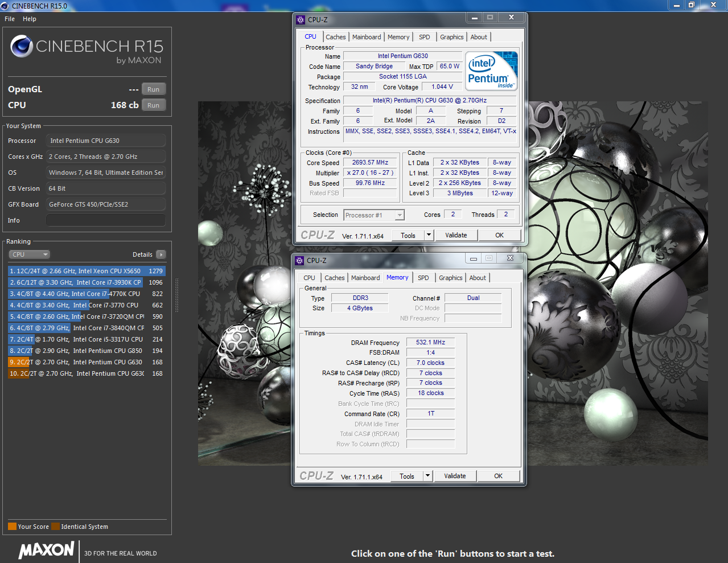728x563 pixels.
Task: Switch to SPD tab in upper CPU-Z
Action: pyautogui.click(x=425, y=37)
